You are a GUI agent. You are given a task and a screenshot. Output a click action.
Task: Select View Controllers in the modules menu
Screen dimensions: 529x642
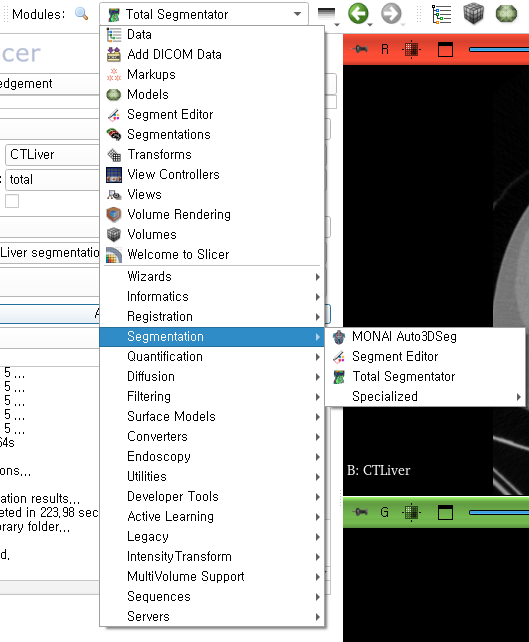coord(212,175)
